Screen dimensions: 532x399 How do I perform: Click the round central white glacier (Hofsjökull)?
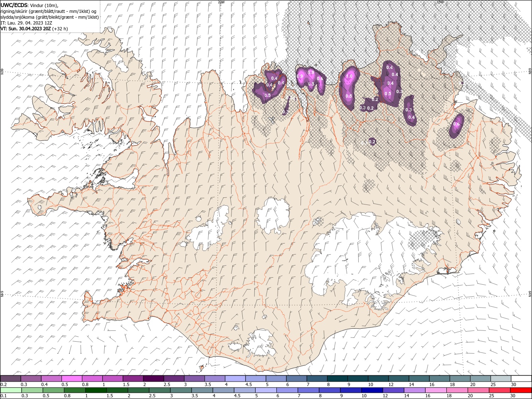pyautogui.click(x=273, y=215)
